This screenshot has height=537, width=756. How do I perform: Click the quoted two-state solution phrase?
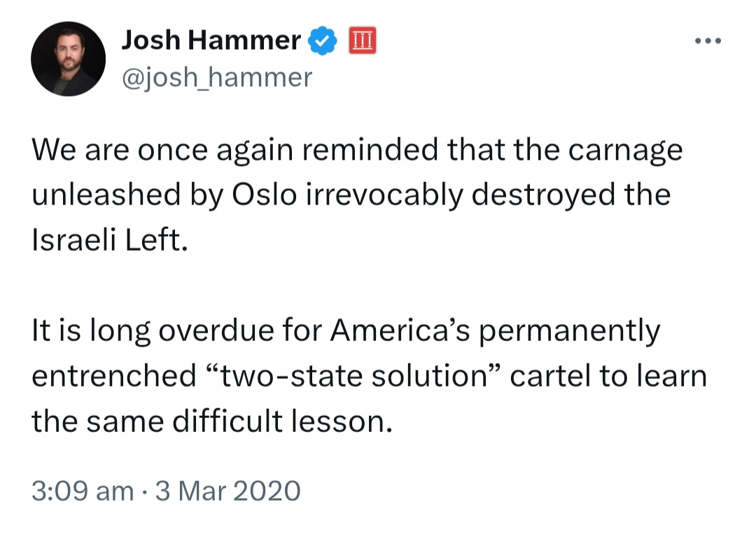point(353,376)
